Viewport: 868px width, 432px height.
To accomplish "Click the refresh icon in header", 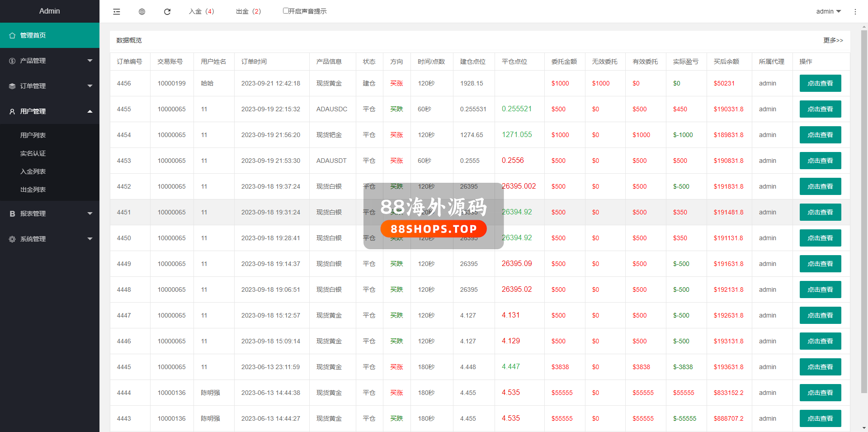I will 167,12.
